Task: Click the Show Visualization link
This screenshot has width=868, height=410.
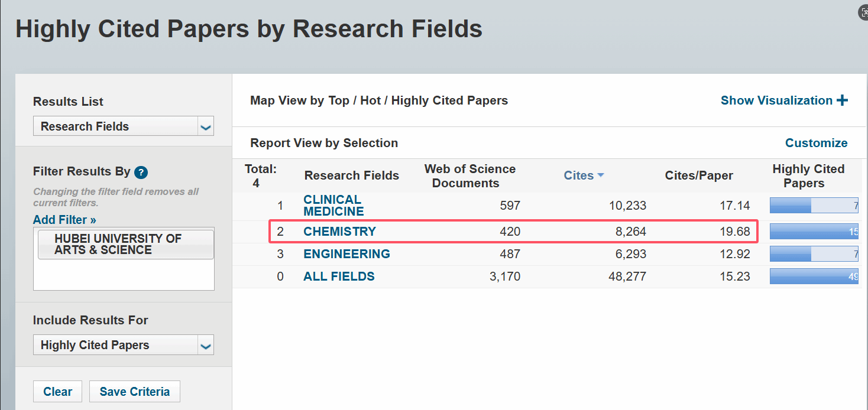Action: 776,100
